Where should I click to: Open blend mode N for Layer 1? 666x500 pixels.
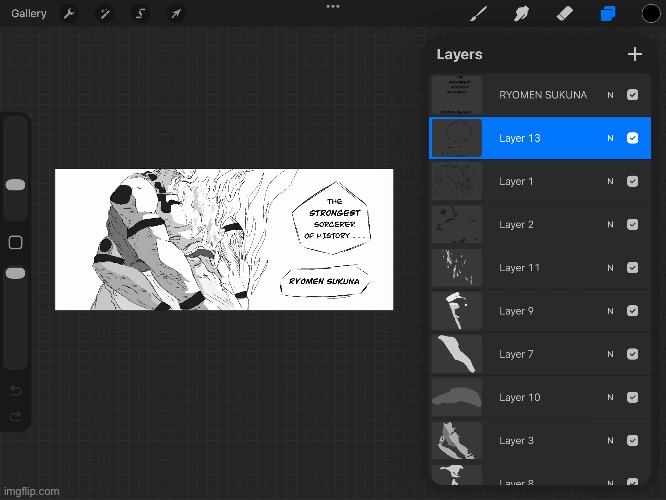tap(610, 182)
